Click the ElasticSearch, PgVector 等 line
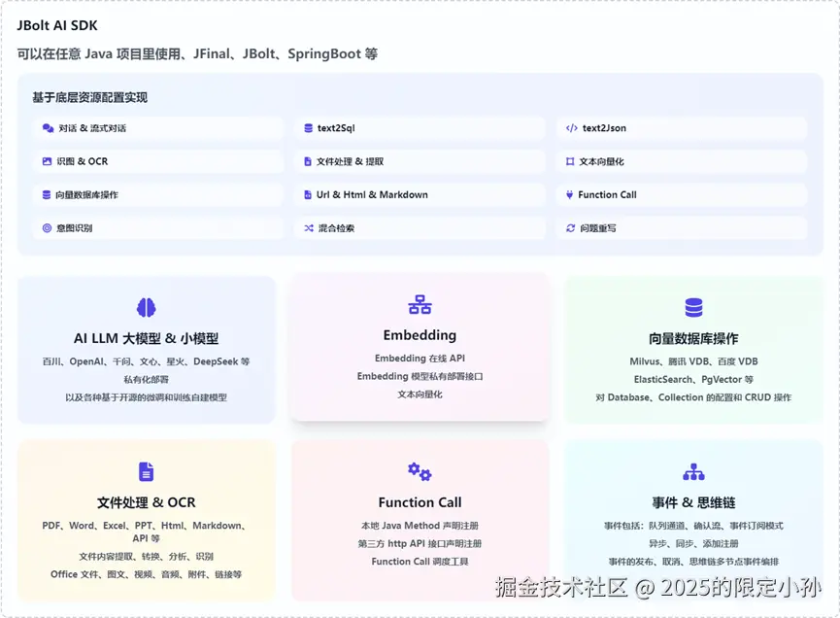Image resolution: width=840 pixels, height=618 pixels. click(693, 380)
